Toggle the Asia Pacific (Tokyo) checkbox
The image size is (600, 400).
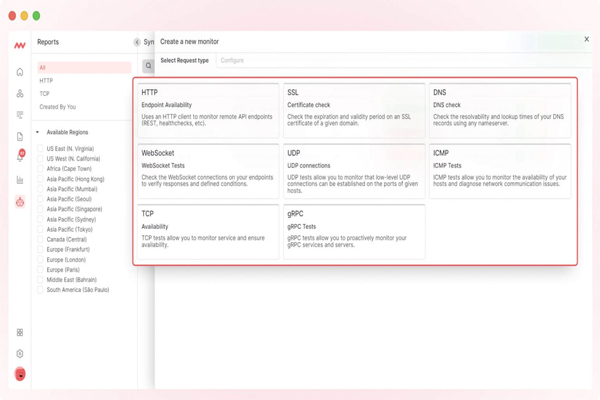click(41, 229)
